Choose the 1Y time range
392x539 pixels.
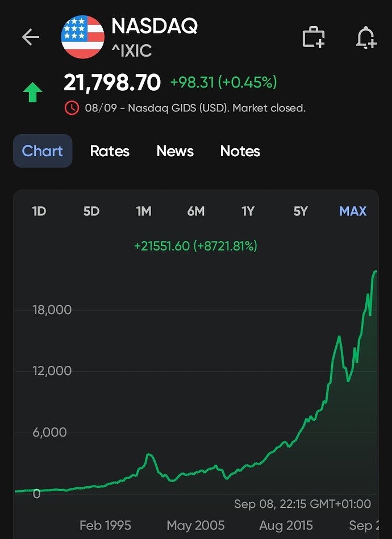(248, 211)
